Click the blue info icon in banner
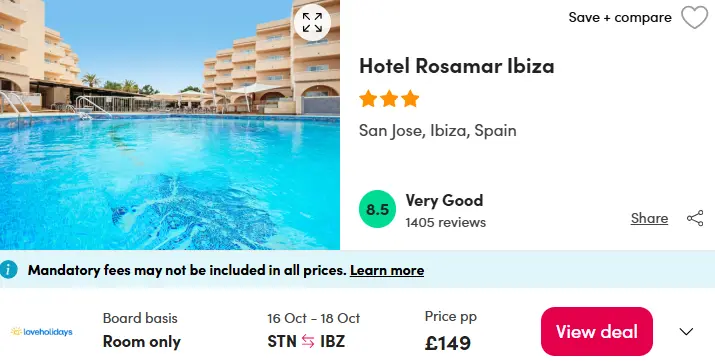Viewport: 715px width, 362px height. click(9, 269)
